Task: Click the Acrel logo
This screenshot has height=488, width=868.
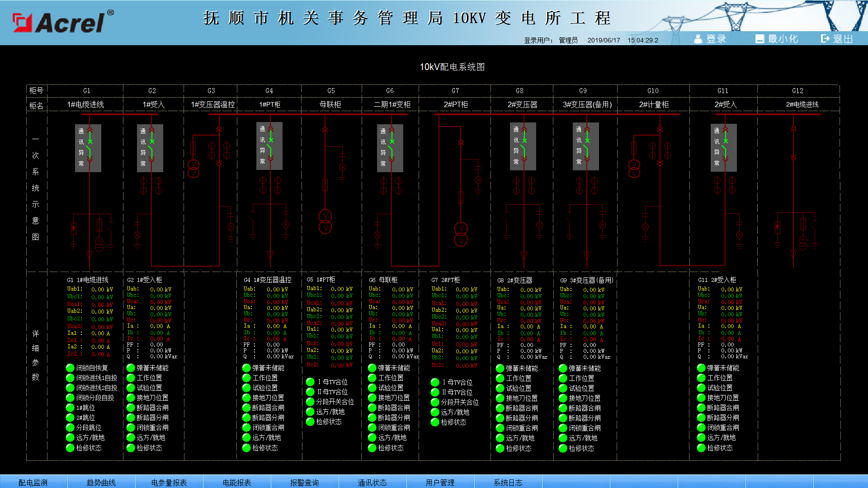Action: click(x=63, y=22)
